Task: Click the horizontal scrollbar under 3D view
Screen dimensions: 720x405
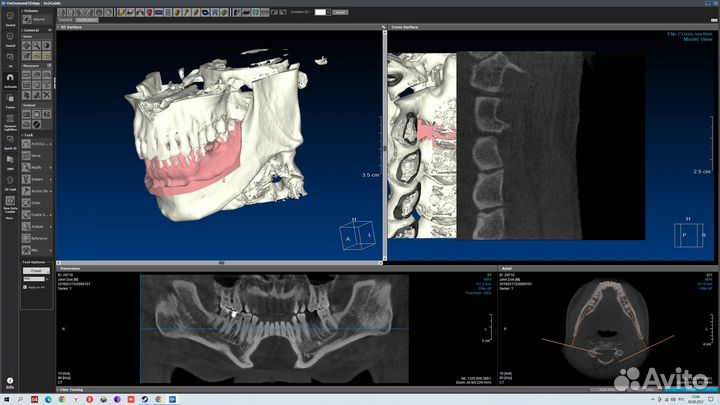Action: 220,263
